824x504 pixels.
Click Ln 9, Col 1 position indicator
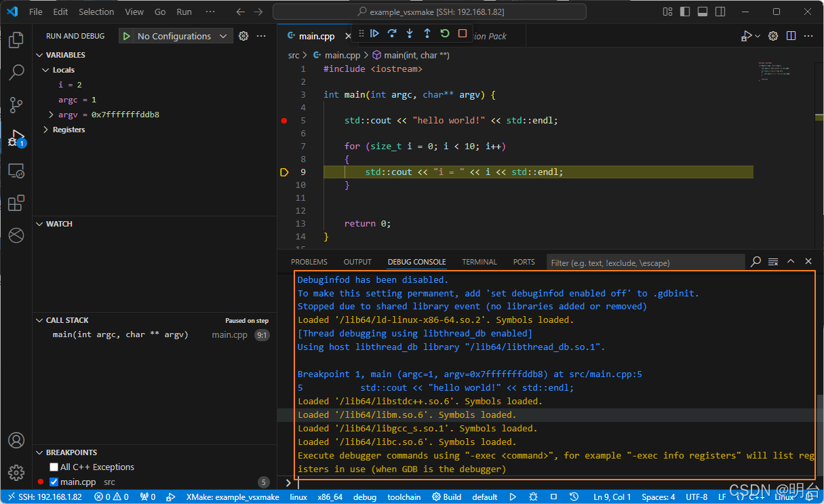click(x=613, y=497)
